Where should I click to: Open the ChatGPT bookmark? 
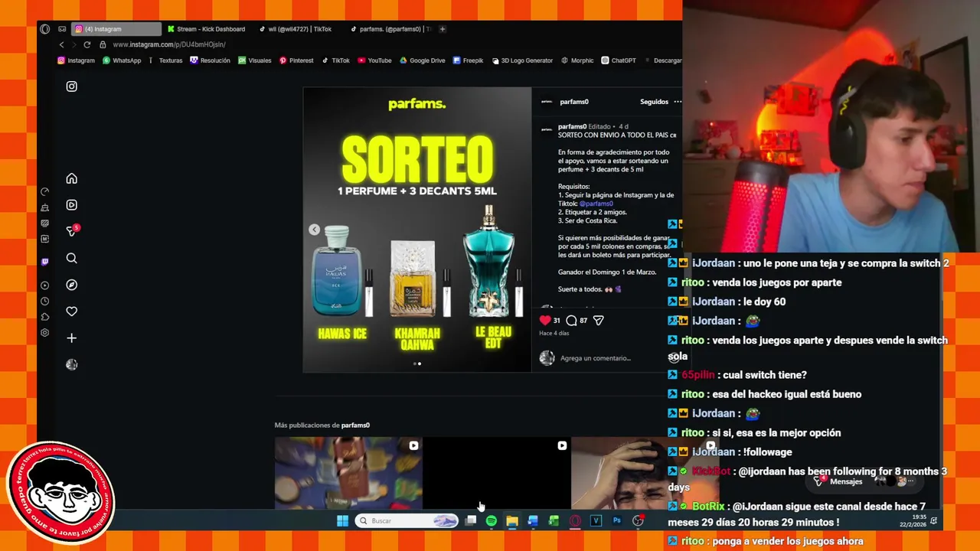pos(619,60)
